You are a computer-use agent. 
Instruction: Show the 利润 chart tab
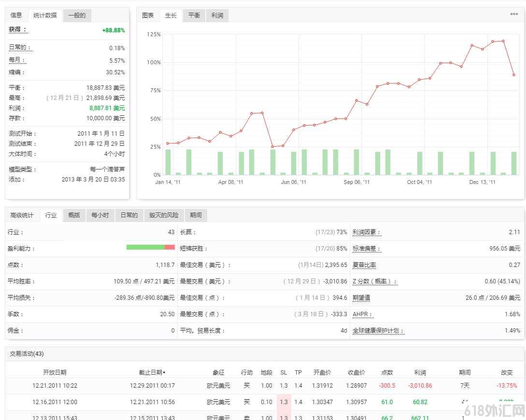click(217, 15)
